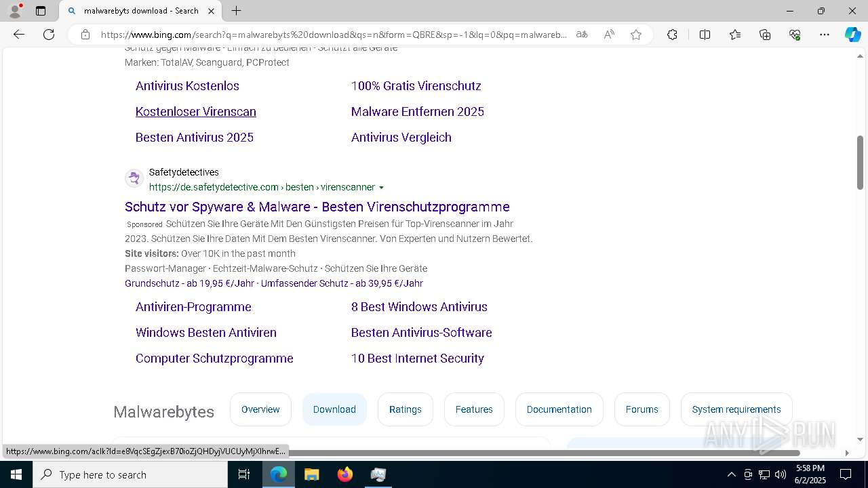The width and height of the screenshot is (868, 488).
Task: Open the Edge profile icon
Action: pos(15,11)
